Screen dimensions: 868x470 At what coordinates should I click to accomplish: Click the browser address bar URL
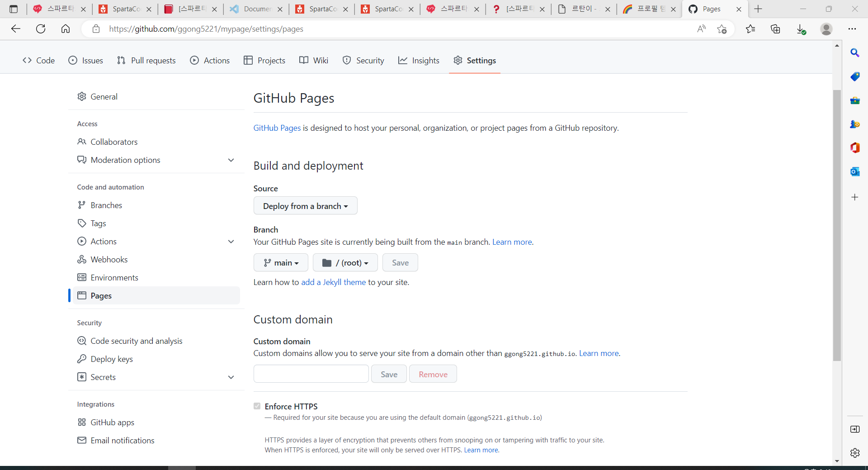tap(206, 29)
